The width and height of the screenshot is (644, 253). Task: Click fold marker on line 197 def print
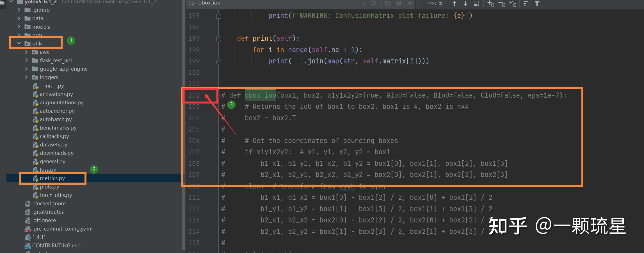click(x=219, y=39)
